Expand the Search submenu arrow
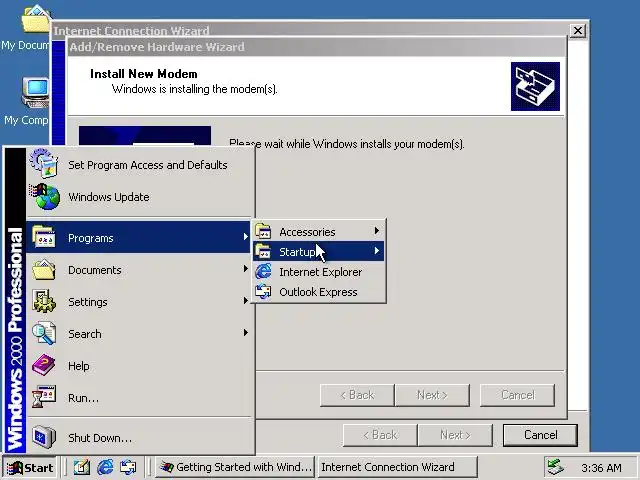This screenshot has width=640, height=480. 245,333
